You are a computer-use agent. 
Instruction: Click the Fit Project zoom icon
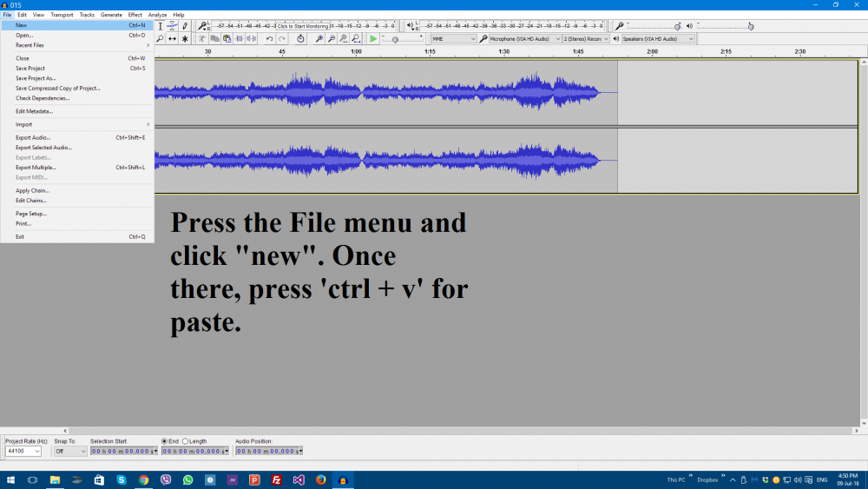[356, 39]
